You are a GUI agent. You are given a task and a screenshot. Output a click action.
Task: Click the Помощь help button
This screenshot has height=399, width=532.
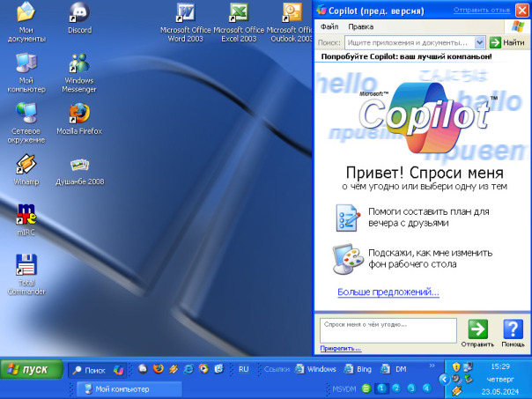(x=513, y=333)
